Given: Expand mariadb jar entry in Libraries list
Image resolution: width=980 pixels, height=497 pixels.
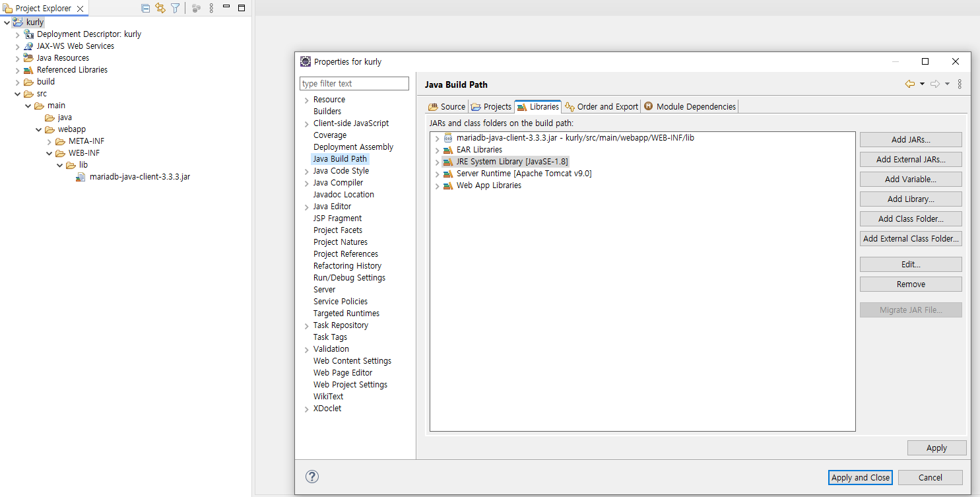Looking at the screenshot, I should tap(437, 139).
